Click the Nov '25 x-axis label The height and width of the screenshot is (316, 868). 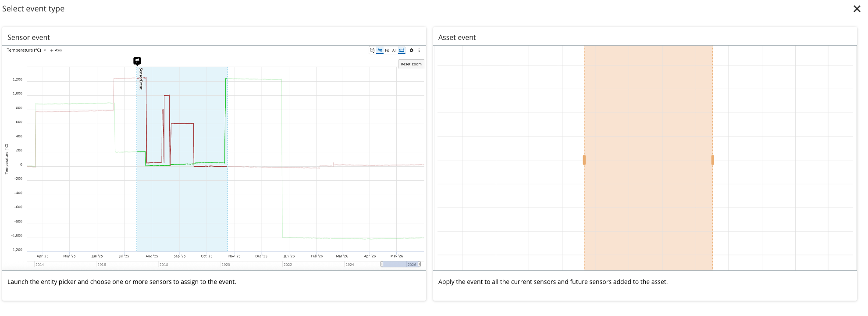(x=234, y=256)
